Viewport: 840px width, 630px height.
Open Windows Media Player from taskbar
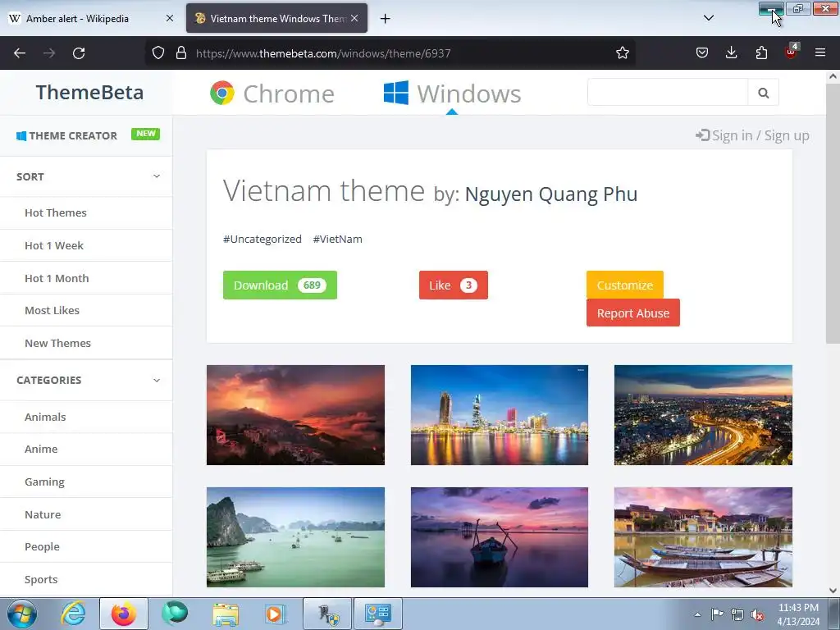(x=276, y=614)
